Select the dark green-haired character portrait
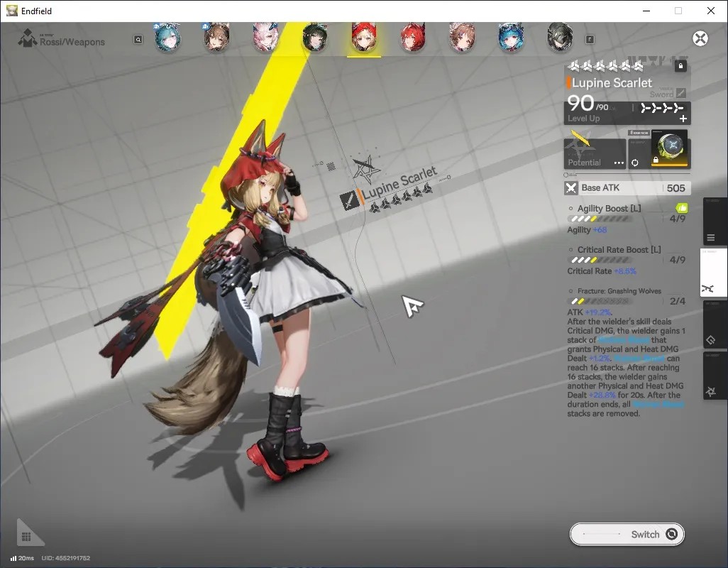The width and height of the screenshot is (728, 568). coord(315,36)
